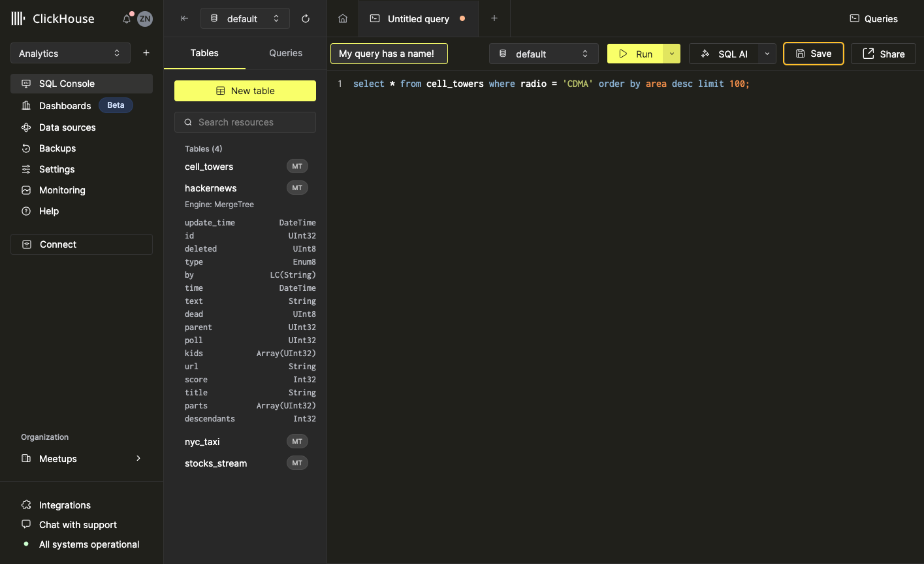Switch to the Queries tab in the panel
Viewport: 924px width, 564px height.
pyautogui.click(x=285, y=53)
